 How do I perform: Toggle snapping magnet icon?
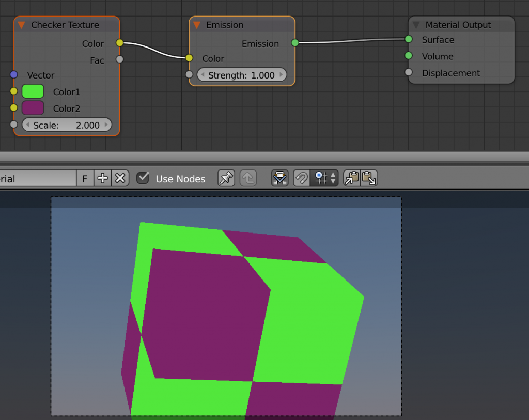pyautogui.click(x=301, y=178)
